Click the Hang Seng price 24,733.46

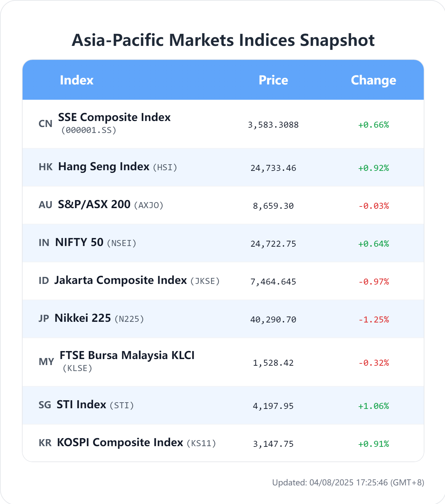pos(273,168)
